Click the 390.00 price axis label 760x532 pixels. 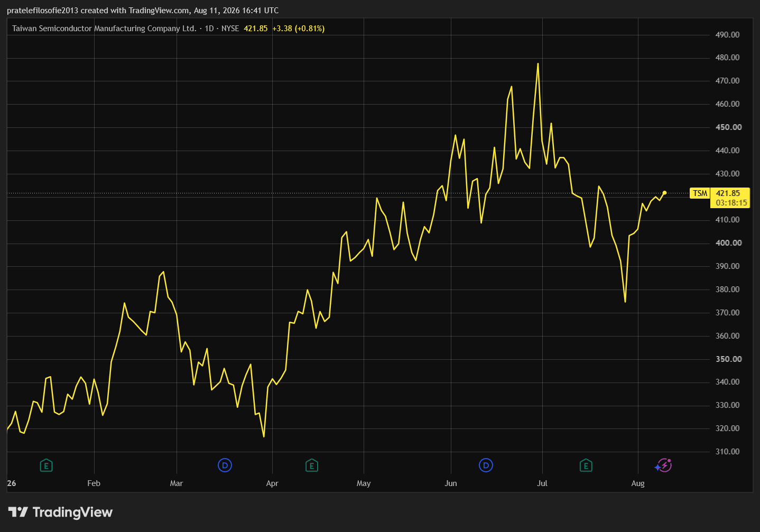(x=728, y=266)
